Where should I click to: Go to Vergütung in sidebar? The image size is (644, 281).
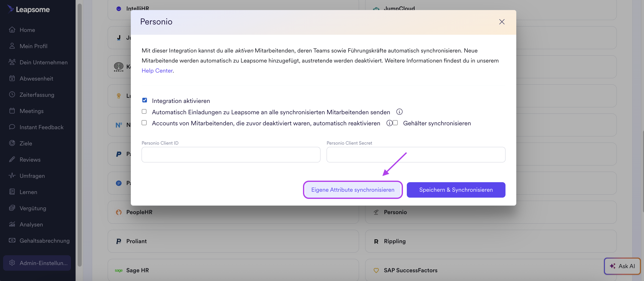(x=33, y=208)
